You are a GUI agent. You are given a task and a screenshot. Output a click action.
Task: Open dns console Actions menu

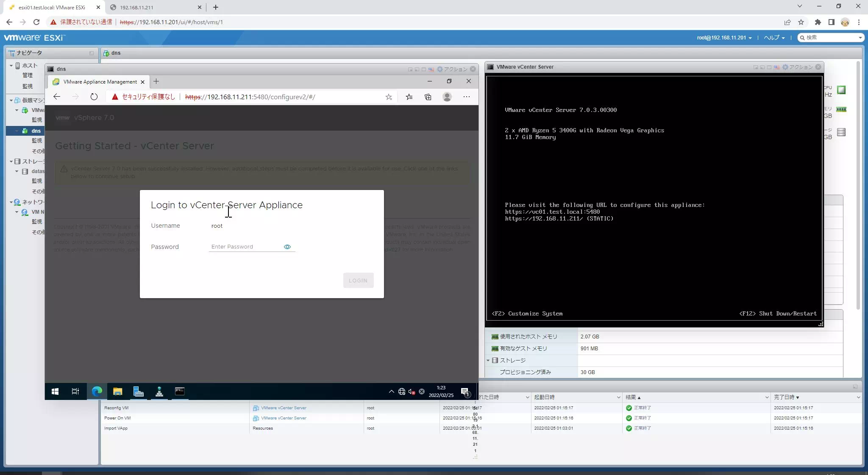[x=453, y=69]
